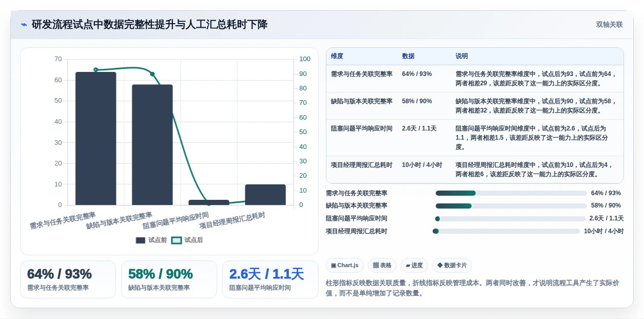Click the description text for 两者相差6
This screenshot has height=319, width=644.
click(535, 170)
